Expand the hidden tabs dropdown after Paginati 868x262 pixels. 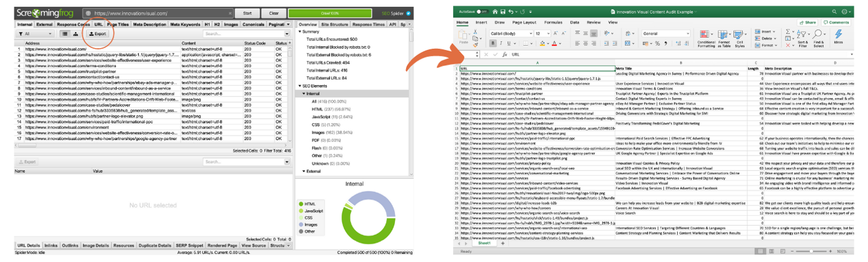[x=288, y=24]
